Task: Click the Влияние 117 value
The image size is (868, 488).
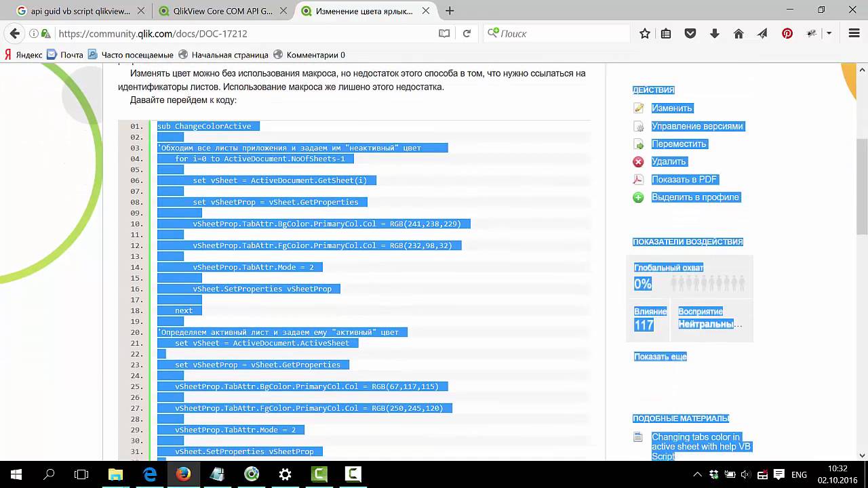Action: coord(644,325)
